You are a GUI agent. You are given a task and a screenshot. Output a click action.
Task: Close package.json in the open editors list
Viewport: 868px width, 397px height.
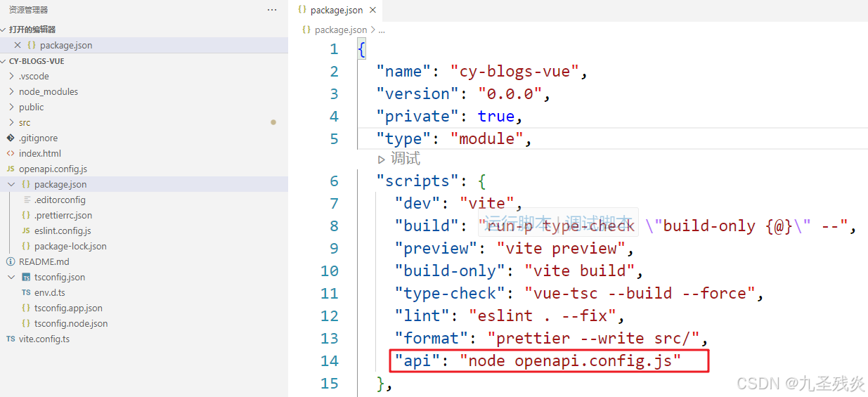18,45
